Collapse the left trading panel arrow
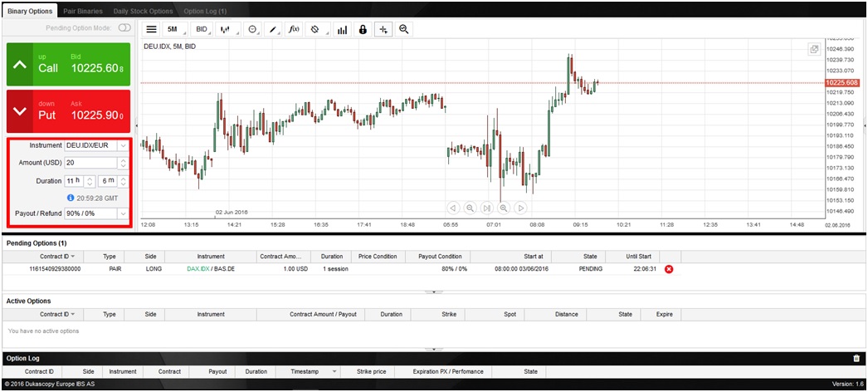This screenshot has width=868, height=392. click(x=137, y=125)
